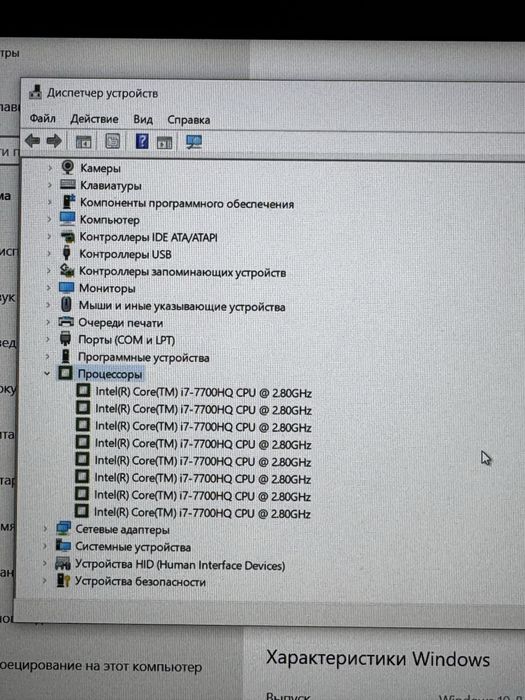525x700 pixels.
Task: Expand the Сетевые адаптеры category
Action: 45,529
